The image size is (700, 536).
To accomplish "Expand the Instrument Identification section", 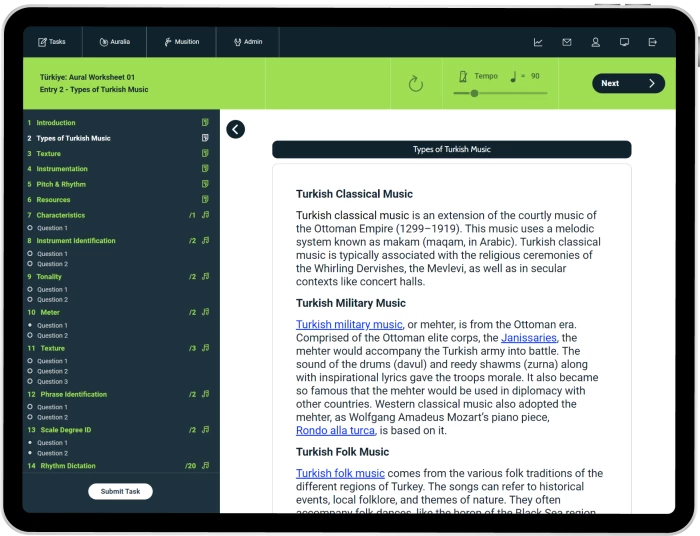I will [x=76, y=241].
